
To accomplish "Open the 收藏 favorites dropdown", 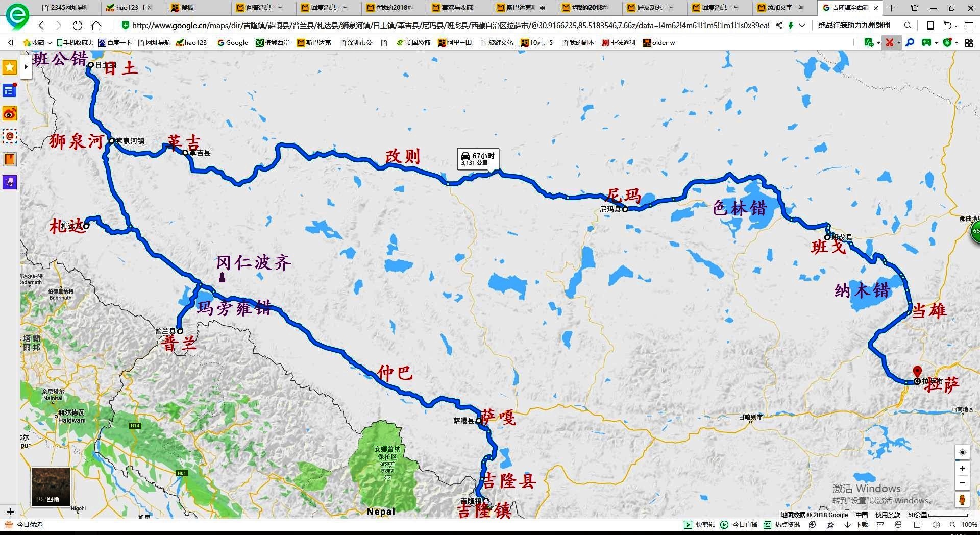I will pos(37,43).
